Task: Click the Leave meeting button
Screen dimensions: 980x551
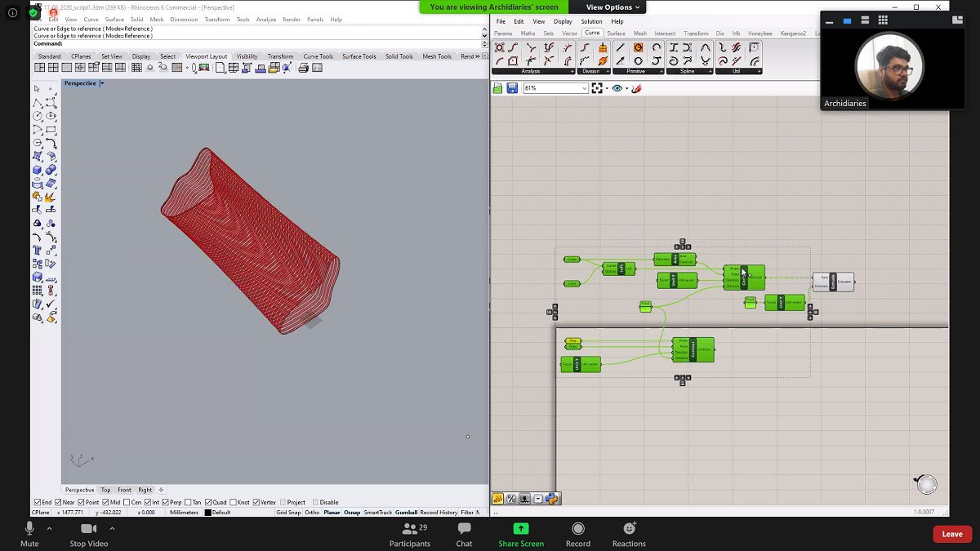Action: 952,533
